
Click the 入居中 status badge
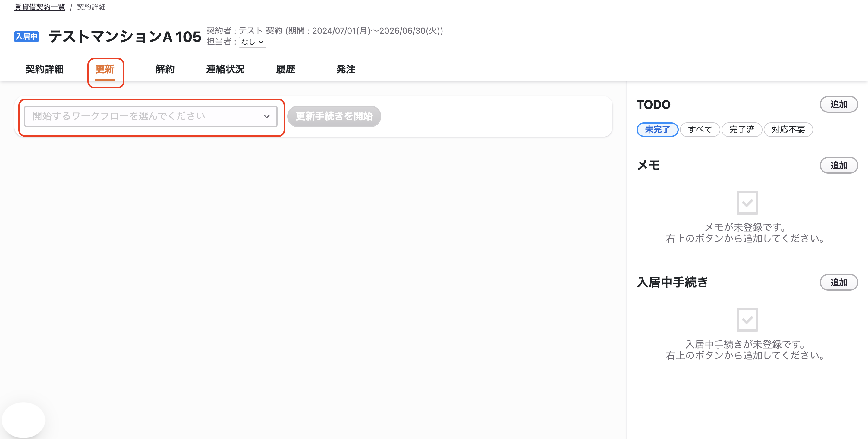26,36
